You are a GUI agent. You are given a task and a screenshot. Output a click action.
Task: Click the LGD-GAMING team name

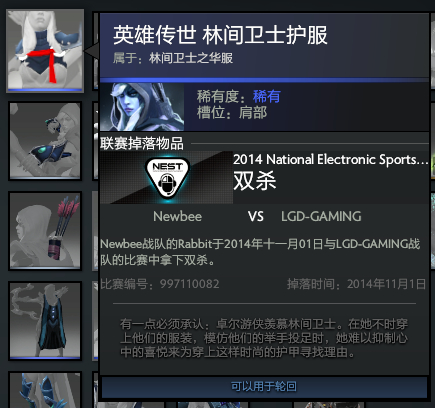[x=321, y=217]
